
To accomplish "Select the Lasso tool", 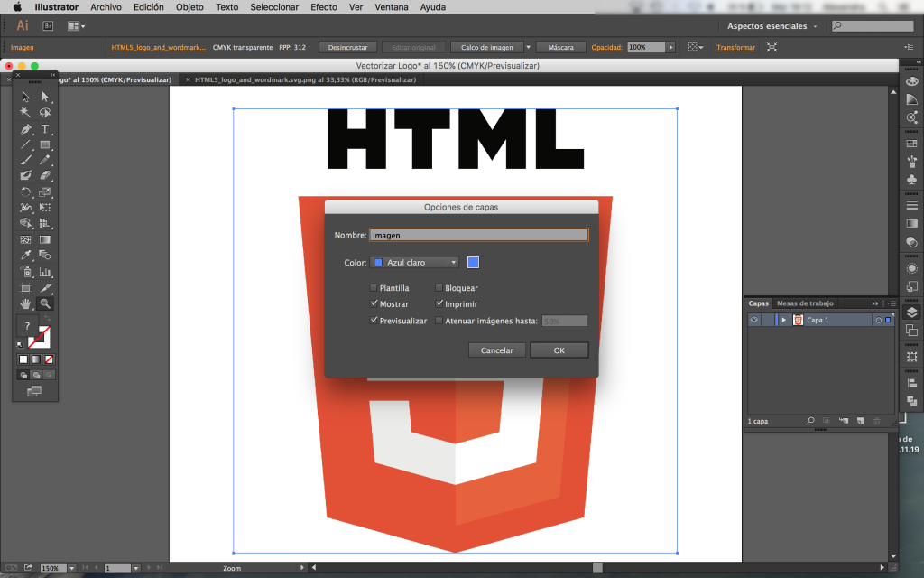I will coord(45,113).
